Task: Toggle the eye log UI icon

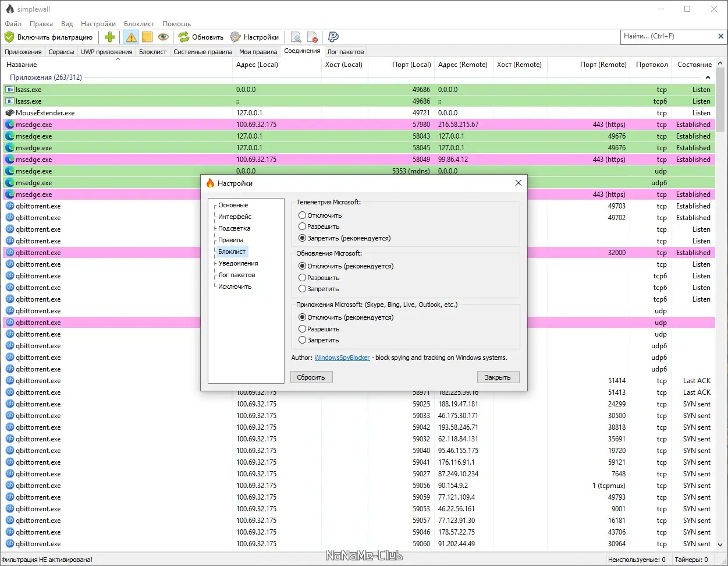Action: [164, 37]
